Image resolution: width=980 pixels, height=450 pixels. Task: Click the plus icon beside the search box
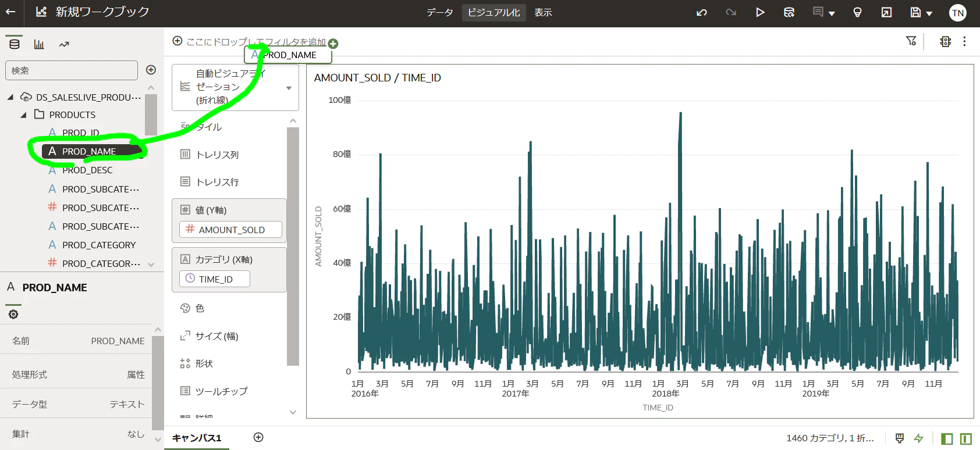point(151,70)
